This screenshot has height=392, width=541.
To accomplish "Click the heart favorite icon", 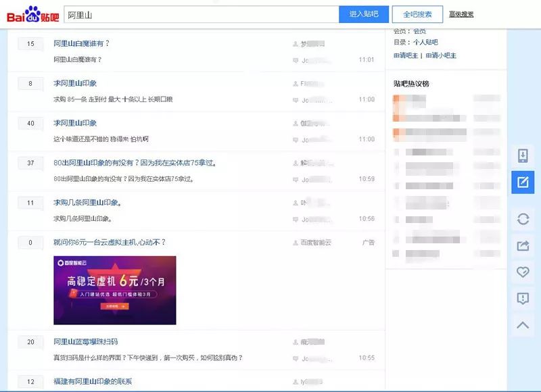I will [x=522, y=272].
